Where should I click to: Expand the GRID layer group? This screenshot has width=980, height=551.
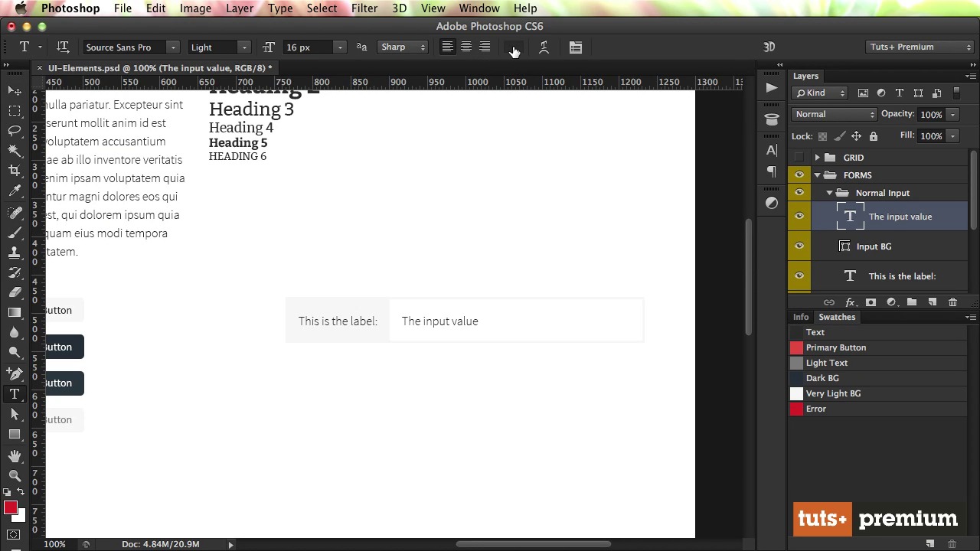click(817, 158)
